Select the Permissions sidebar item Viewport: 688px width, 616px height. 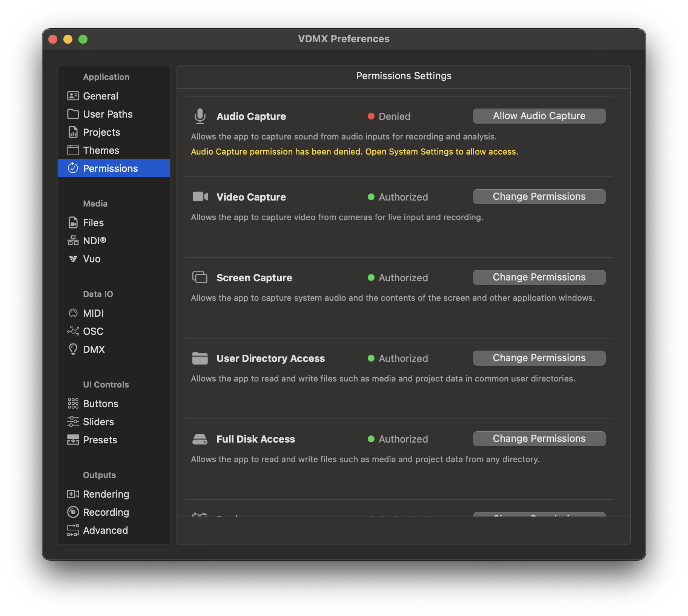[114, 168]
